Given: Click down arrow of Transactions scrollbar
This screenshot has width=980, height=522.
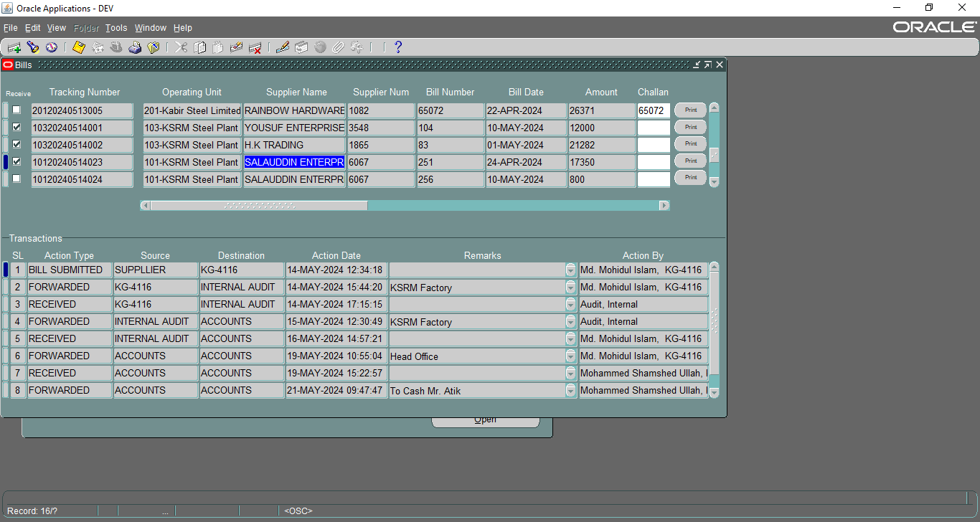Looking at the screenshot, I should [x=714, y=393].
